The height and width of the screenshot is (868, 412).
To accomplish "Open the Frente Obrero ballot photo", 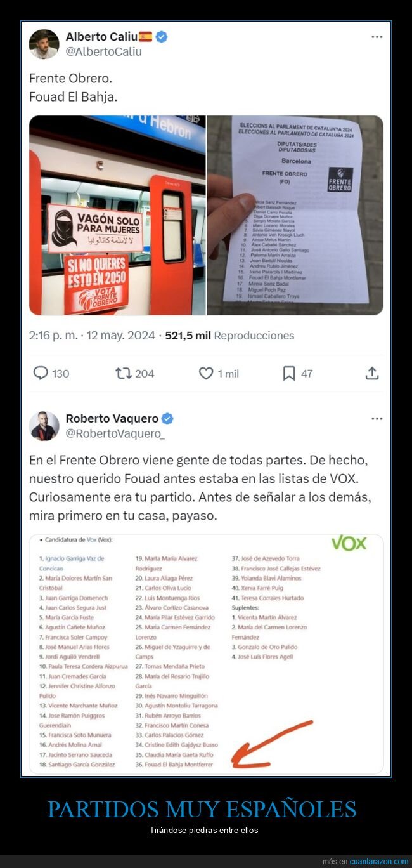I will click(295, 215).
